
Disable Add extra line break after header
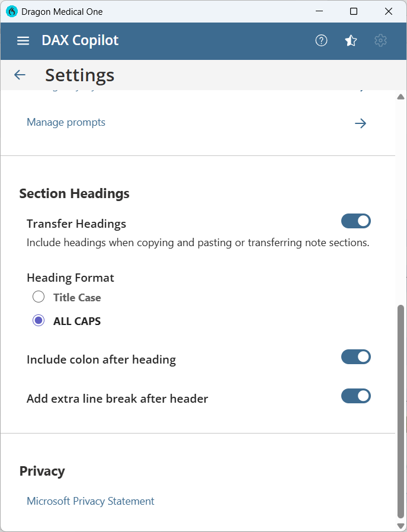pyautogui.click(x=356, y=396)
